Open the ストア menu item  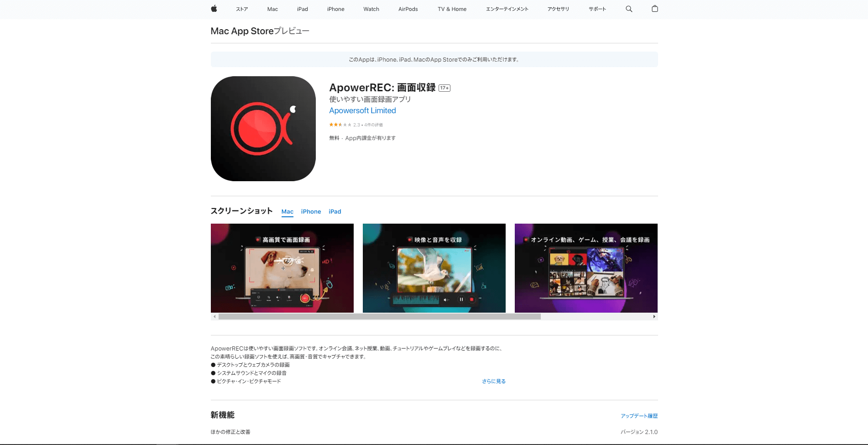click(242, 9)
